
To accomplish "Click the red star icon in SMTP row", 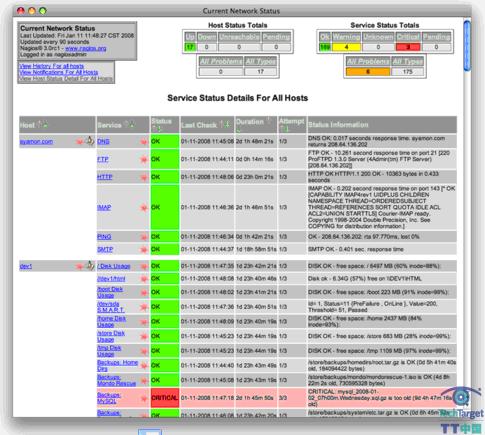I will point(144,250).
